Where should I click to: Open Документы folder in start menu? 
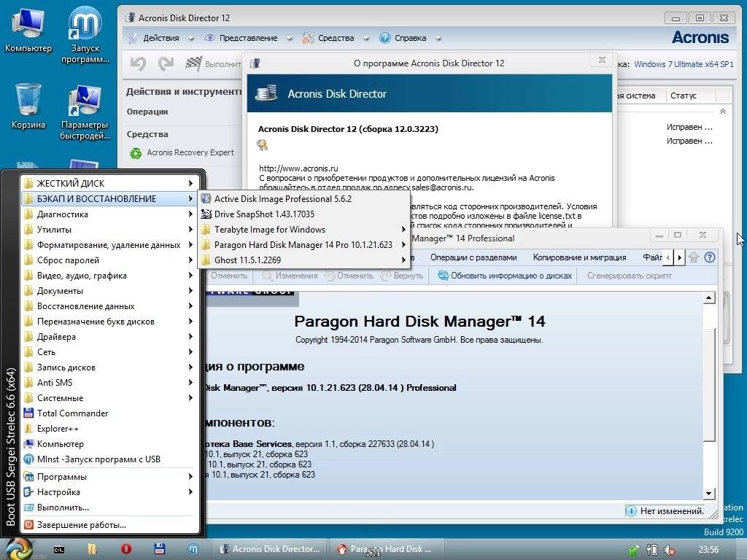coord(110,291)
